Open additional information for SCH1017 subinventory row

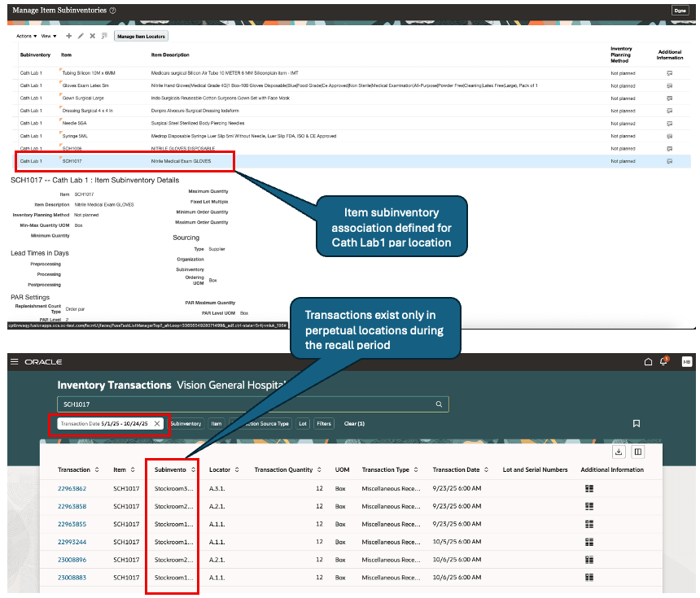670,161
